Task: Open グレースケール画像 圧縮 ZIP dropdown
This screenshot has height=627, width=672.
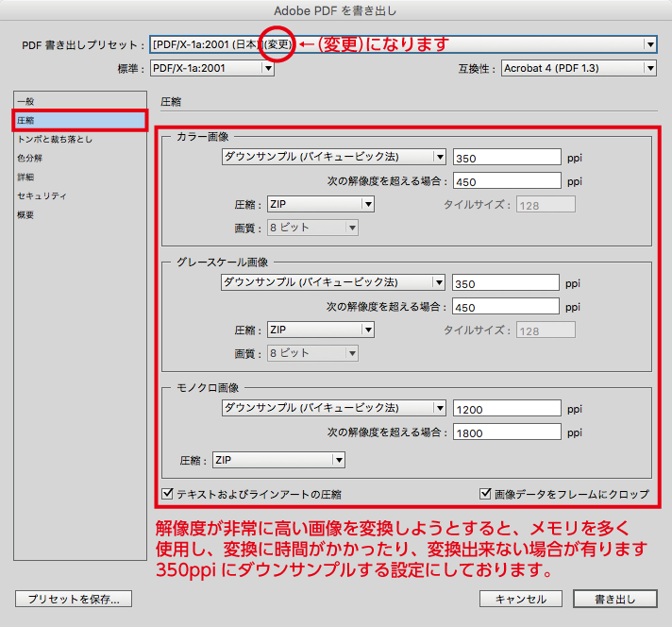Action: click(x=321, y=330)
